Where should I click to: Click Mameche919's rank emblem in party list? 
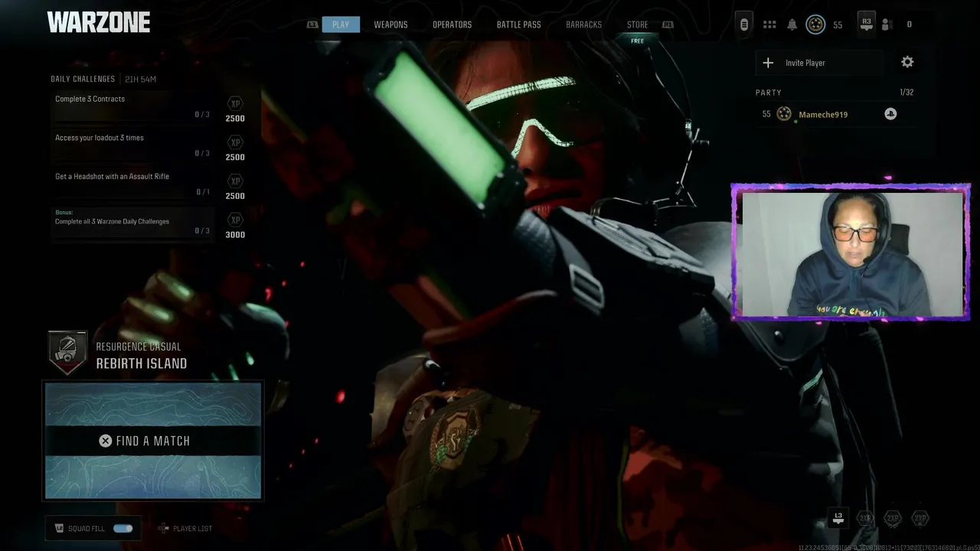784,114
